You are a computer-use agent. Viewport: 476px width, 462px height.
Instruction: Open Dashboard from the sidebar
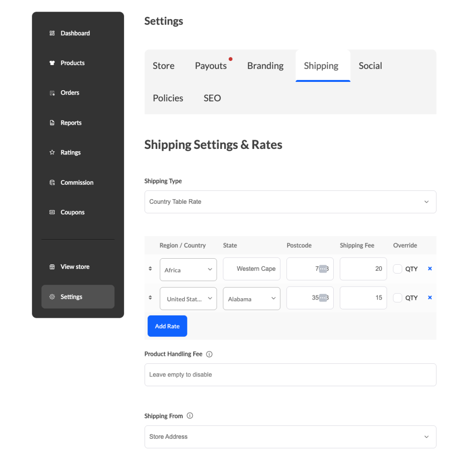75,33
